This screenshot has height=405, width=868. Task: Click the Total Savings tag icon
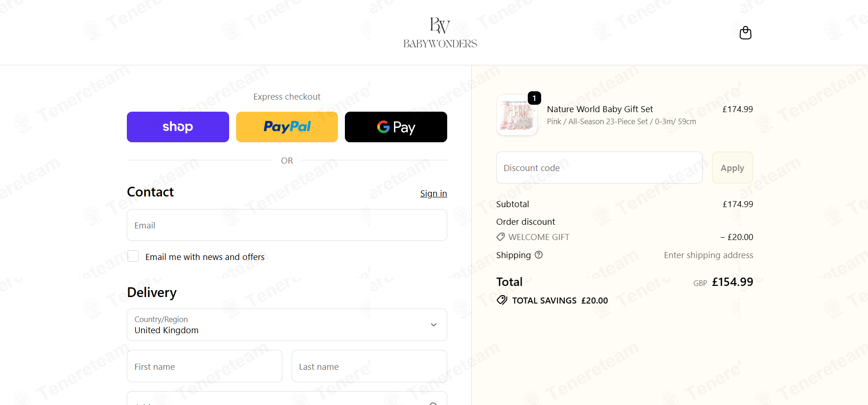tap(502, 300)
